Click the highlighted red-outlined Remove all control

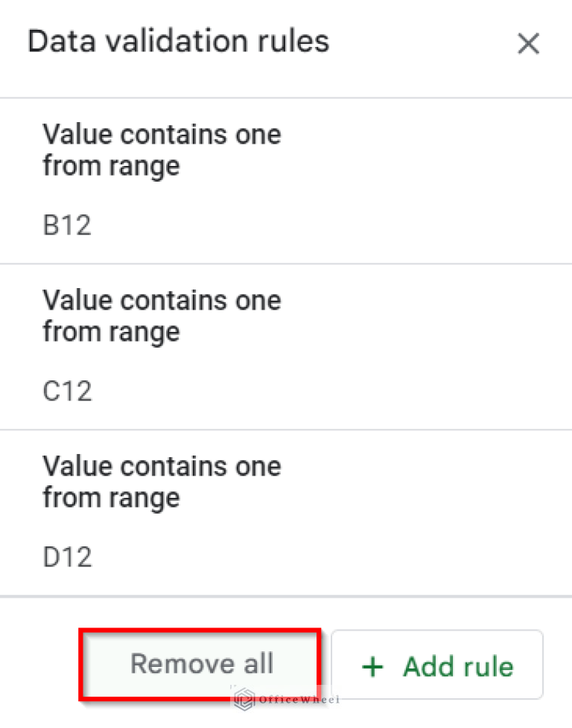201,664
